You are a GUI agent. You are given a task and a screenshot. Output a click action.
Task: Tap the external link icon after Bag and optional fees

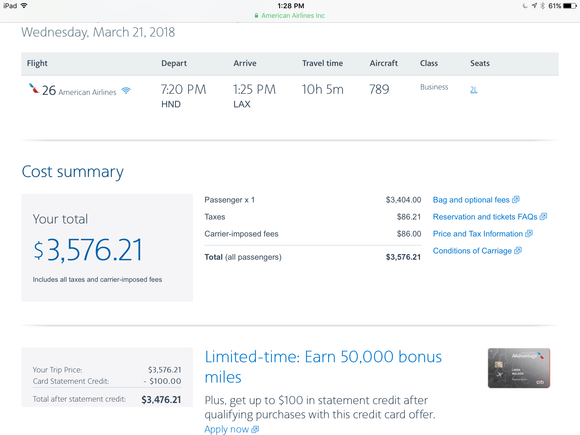[x=516, y=199]
